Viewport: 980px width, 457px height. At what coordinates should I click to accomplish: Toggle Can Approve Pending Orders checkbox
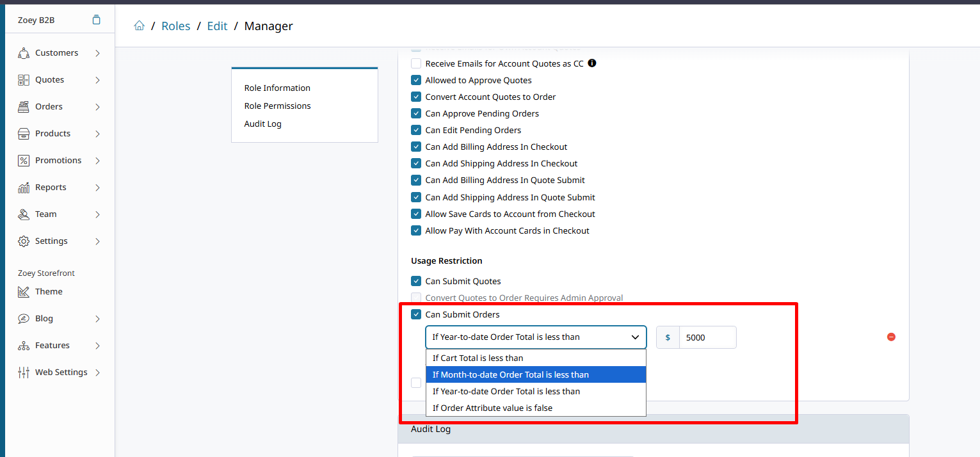pos(416,113)
